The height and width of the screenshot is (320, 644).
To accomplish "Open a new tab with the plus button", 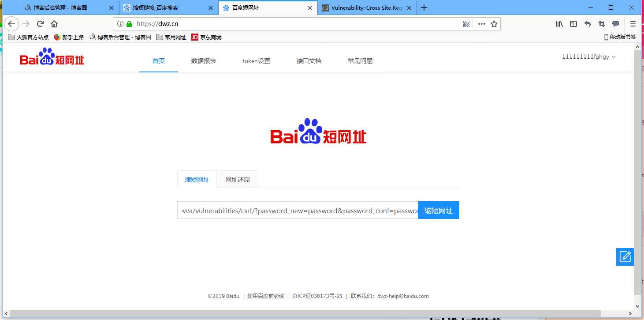I will tap(424, 8).
